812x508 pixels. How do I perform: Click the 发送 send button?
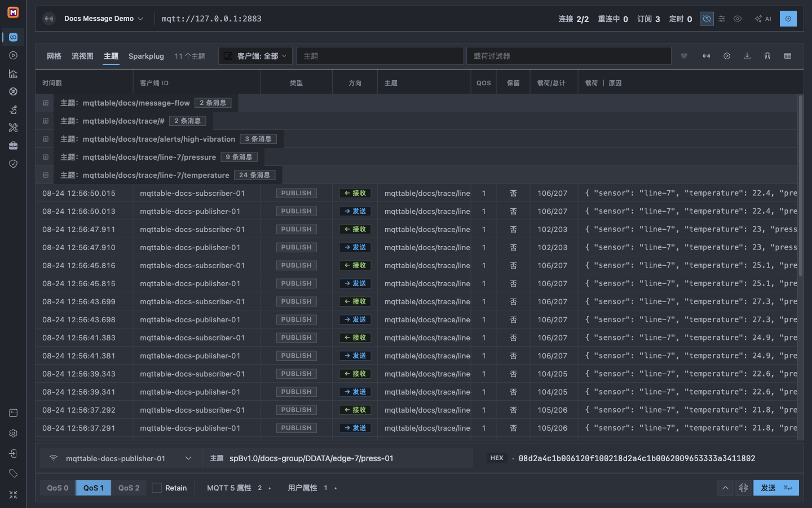click(776, 488)
